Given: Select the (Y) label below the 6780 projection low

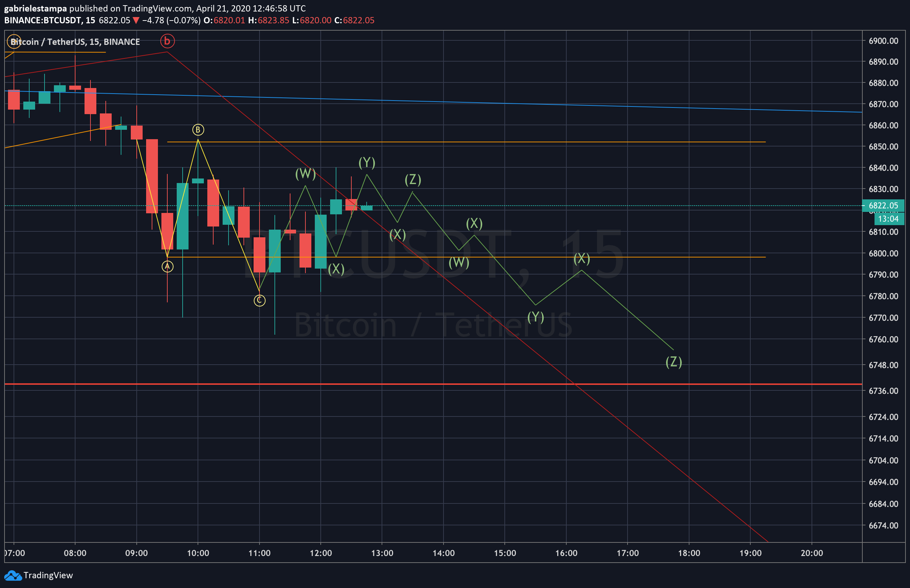Looking at the screenshot, I should [x=536, y=317].
